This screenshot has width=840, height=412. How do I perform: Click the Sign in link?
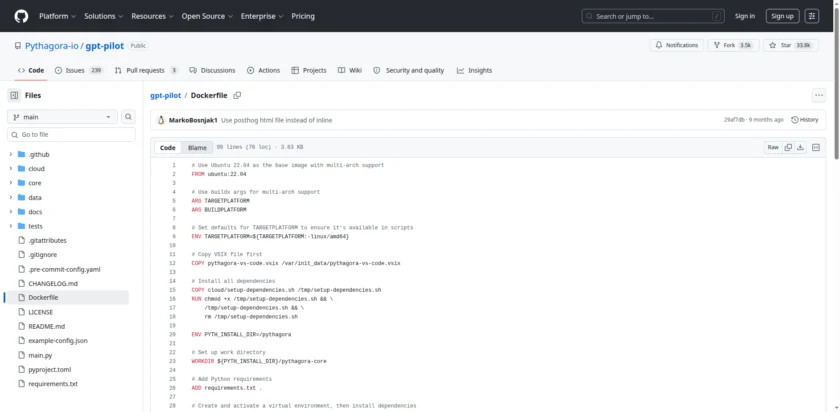[745, 16]
